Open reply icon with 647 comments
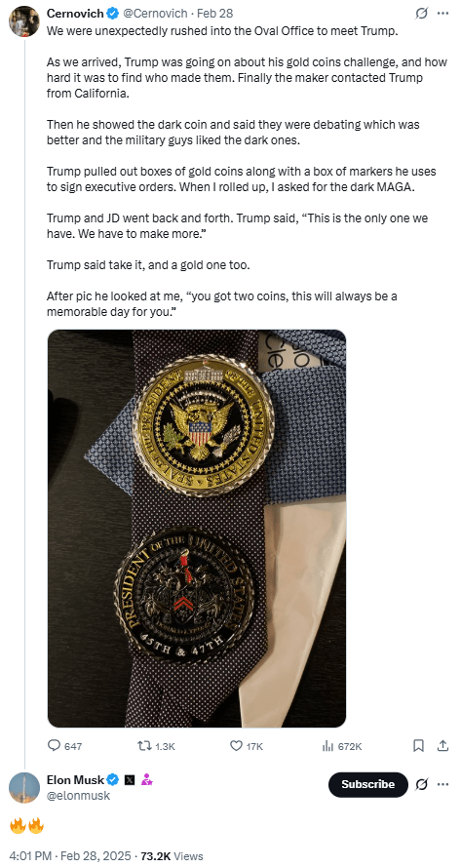461x868 pixels. pyautogui.click(x=55, y=746)
